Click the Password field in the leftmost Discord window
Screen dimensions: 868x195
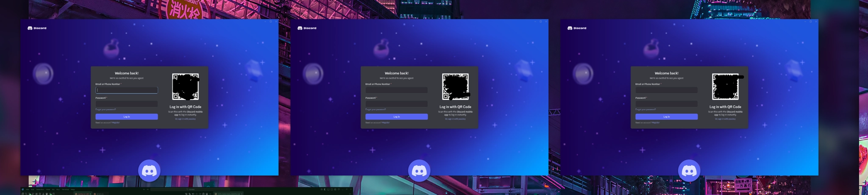127,104
